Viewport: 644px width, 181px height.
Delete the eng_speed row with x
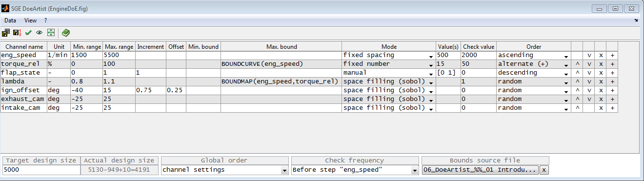coord(601,55)
